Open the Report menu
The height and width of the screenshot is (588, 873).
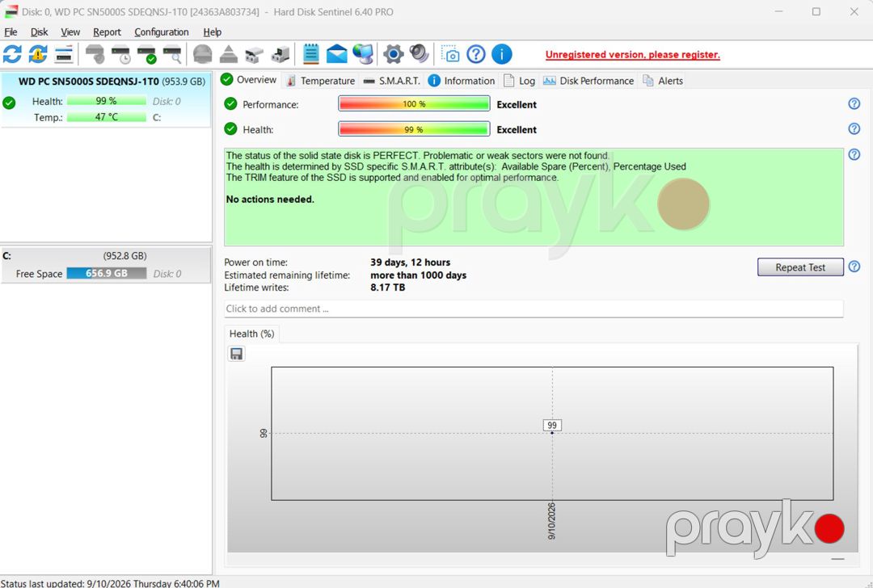click(x=107, y=32)
